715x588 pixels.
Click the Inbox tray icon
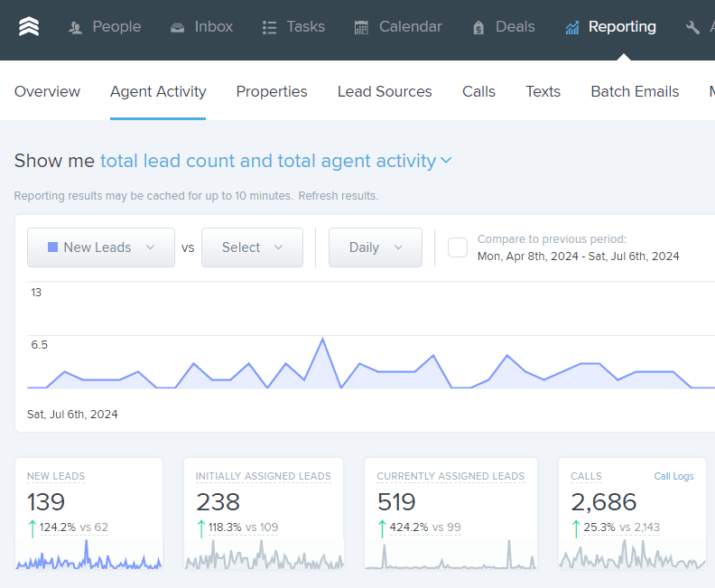click(177, 28)
